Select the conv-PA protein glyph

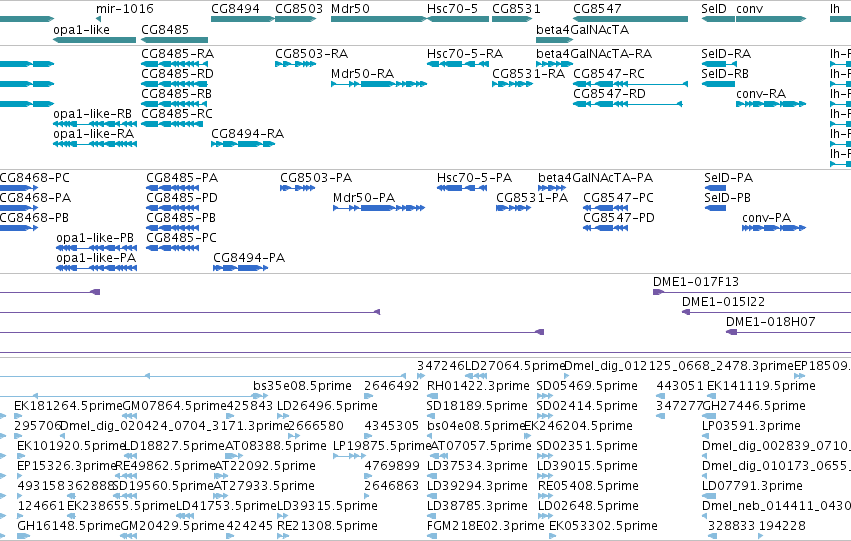pyautogui.click(x=773, y=228)
